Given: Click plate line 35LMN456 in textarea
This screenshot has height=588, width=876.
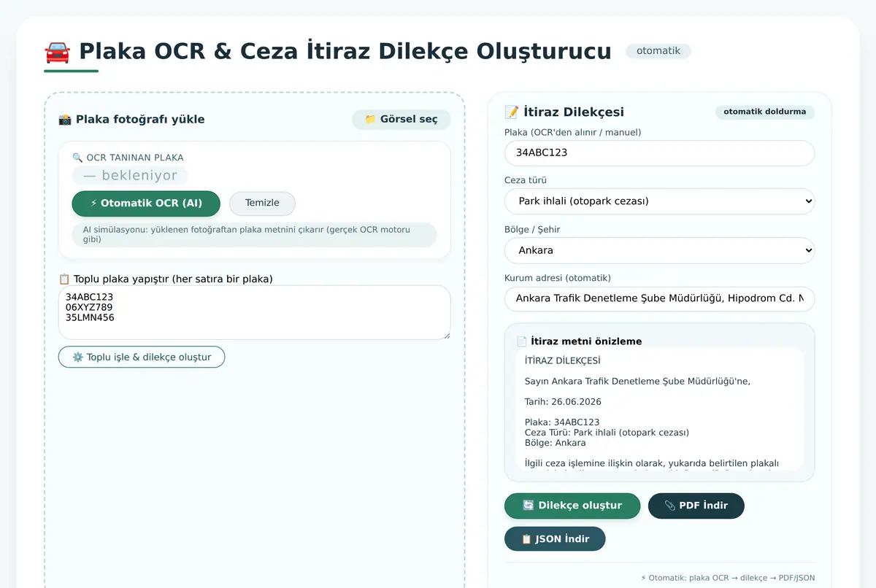Looking at the screenshot, I should (90, 317).
